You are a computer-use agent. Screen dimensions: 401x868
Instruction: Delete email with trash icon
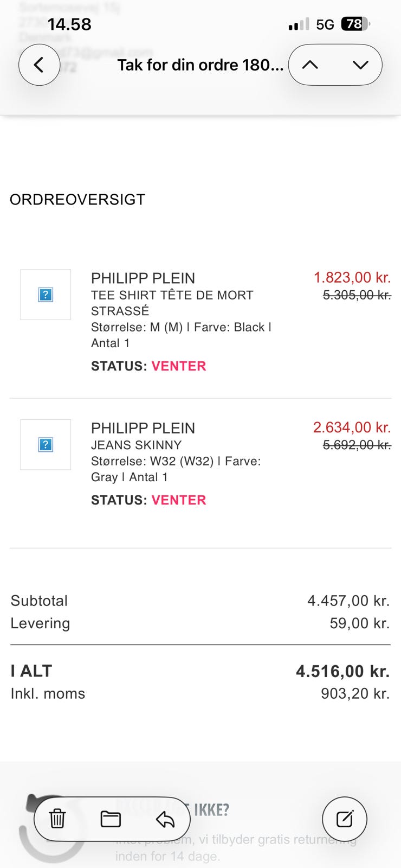tap(57, 819)
